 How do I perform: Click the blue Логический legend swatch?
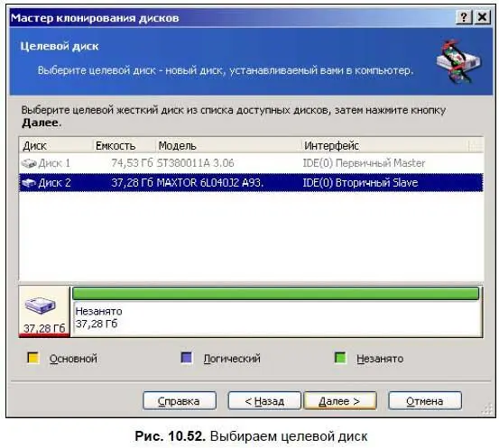point(187,357)
